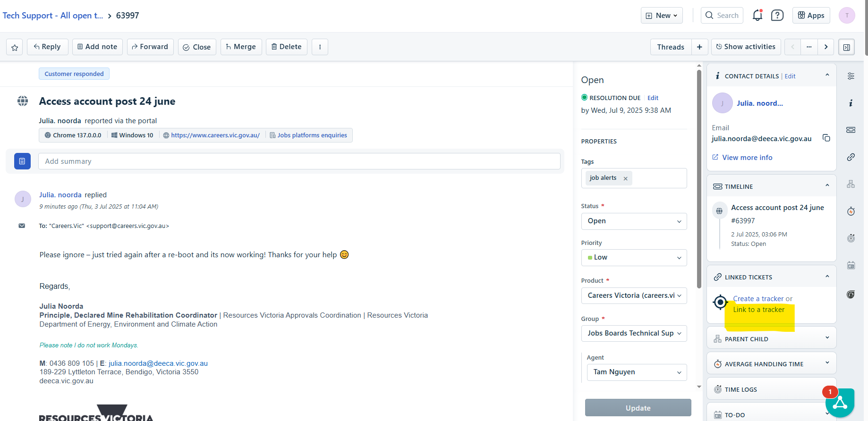The height and width of the screenshot is (421, 868).
Task: Click the Reply button
Action: click(47, 47)
